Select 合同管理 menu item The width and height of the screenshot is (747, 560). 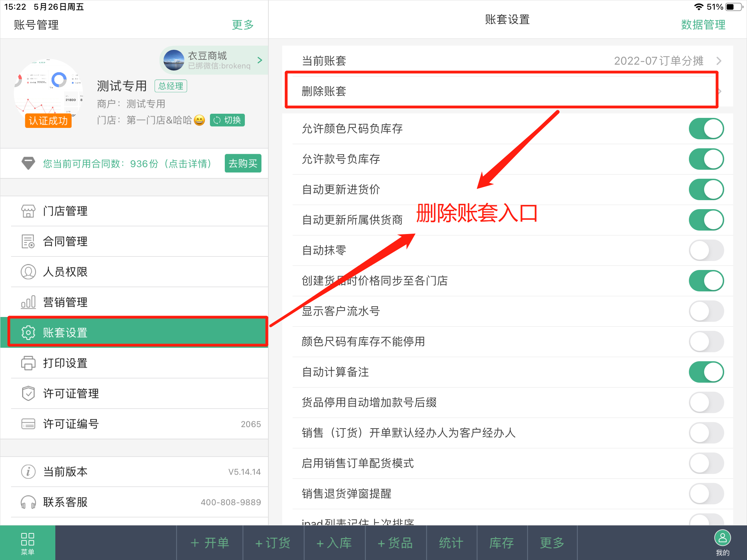[134, 241]
